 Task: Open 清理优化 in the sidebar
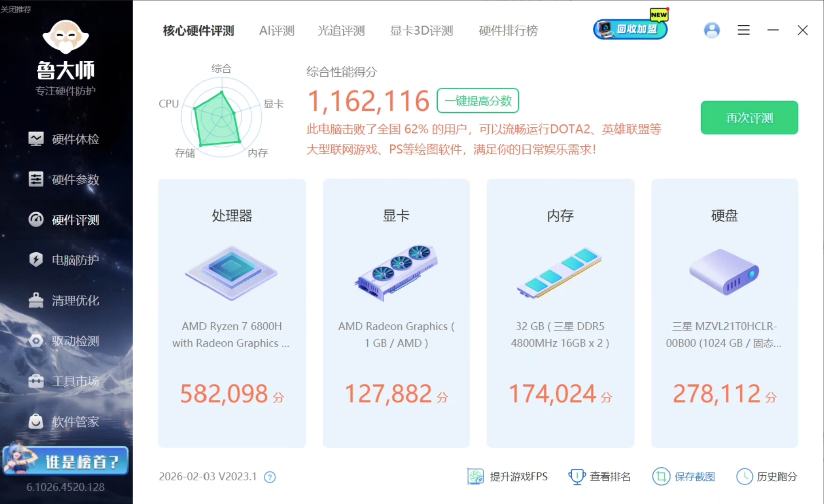[64, 301]
